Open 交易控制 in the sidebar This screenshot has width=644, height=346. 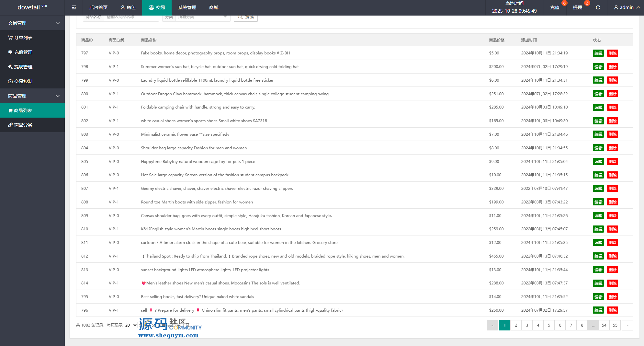(20, 81)
